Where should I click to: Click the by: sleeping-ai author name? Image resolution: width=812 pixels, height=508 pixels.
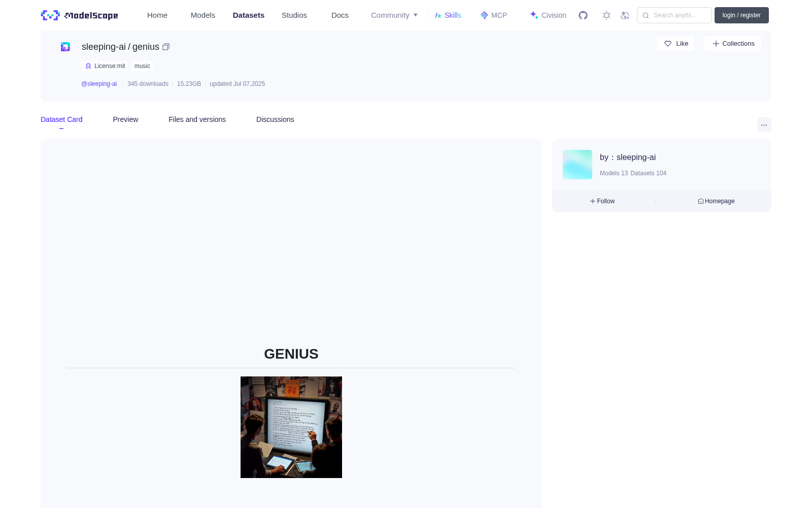tap(628, 157)
